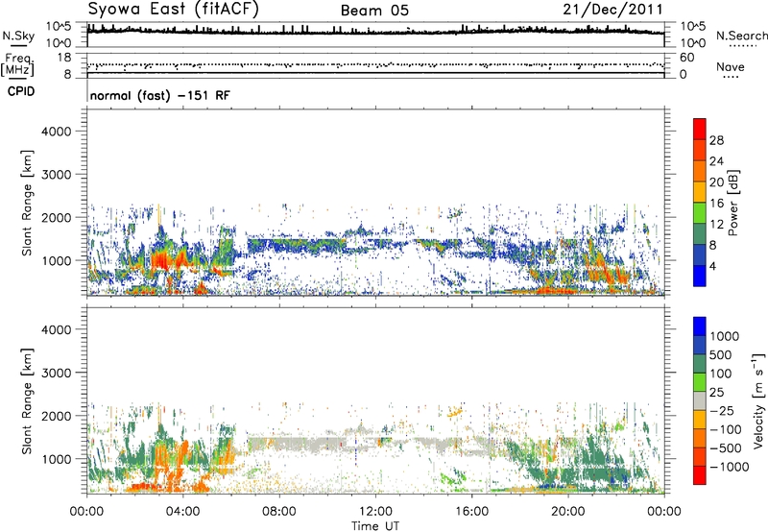The height and width of the screenshot is (532, 768).
Task: Click the date '21/Dec/2011'
Action: (x=612, y=10)
